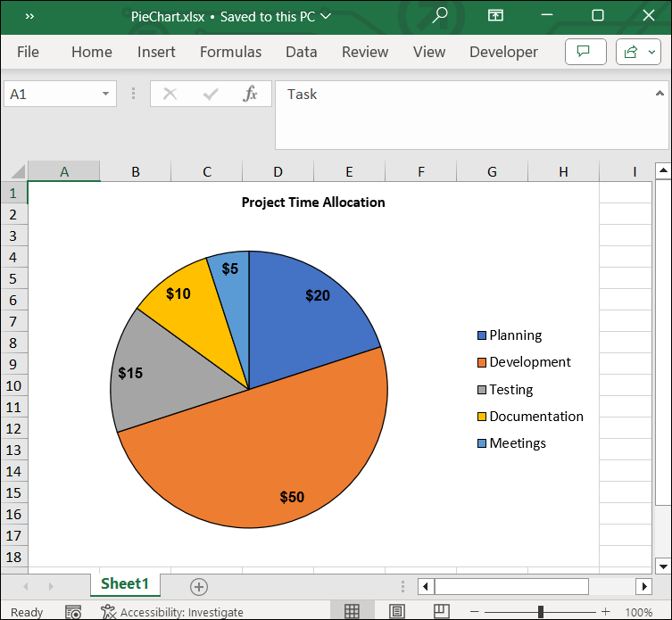Click vertical scrollbar up arrow
Viewport: 672px width, 620px height.
click(663, 170)
